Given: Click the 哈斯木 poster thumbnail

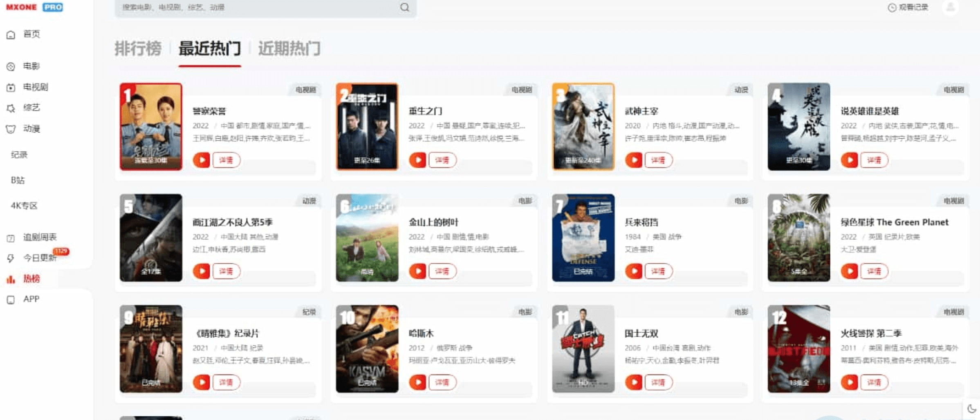Looking at the screenshot, I should 367,349.
